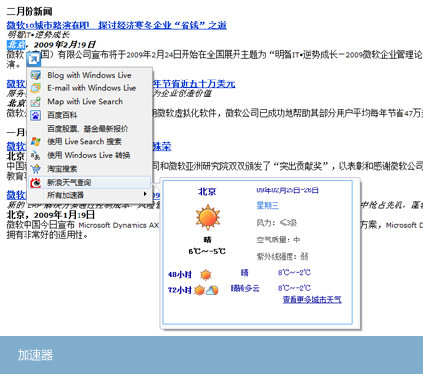Click the 二月份新闻 section heading
423x375 pixels.
[29, 11]
